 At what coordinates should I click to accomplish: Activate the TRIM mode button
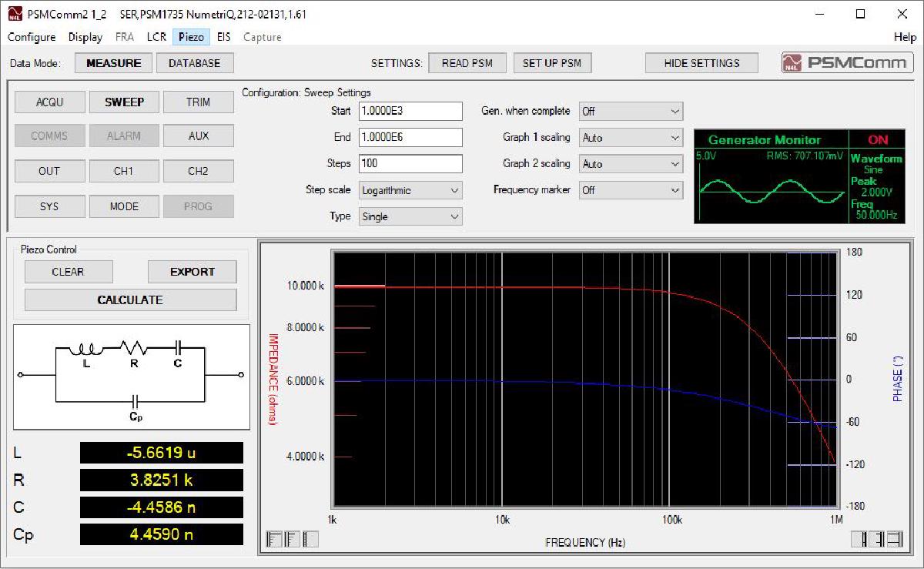(199, 101)
